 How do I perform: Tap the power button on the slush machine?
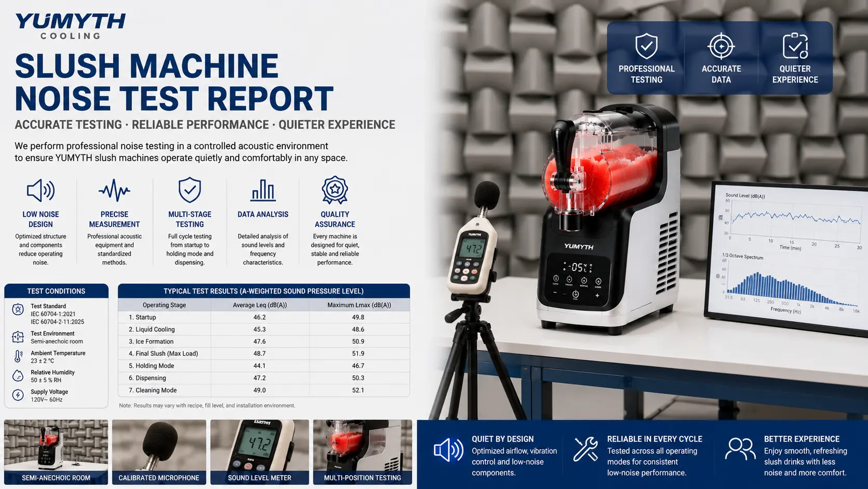(x=575, y=295)
